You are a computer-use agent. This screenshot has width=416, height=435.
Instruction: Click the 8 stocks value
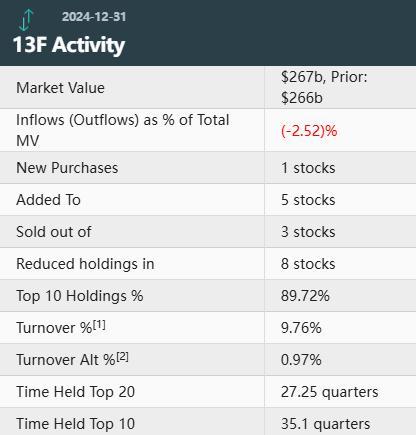(308, 264)
